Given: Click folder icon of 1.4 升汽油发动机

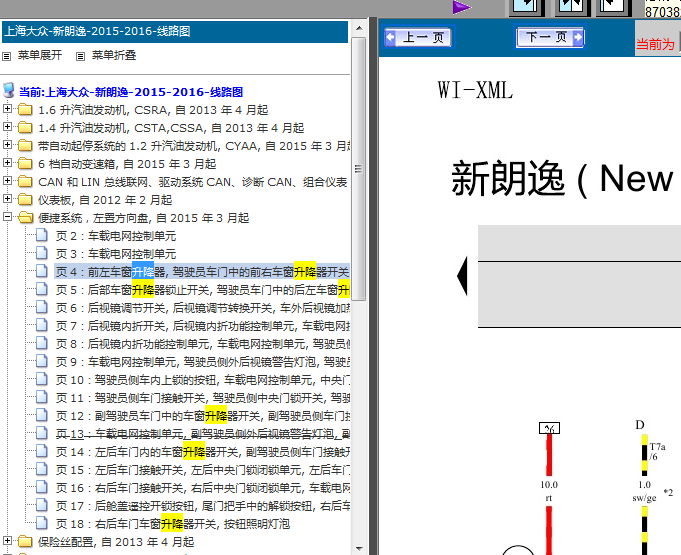Looking at the screenshot, I should (25, 128).
